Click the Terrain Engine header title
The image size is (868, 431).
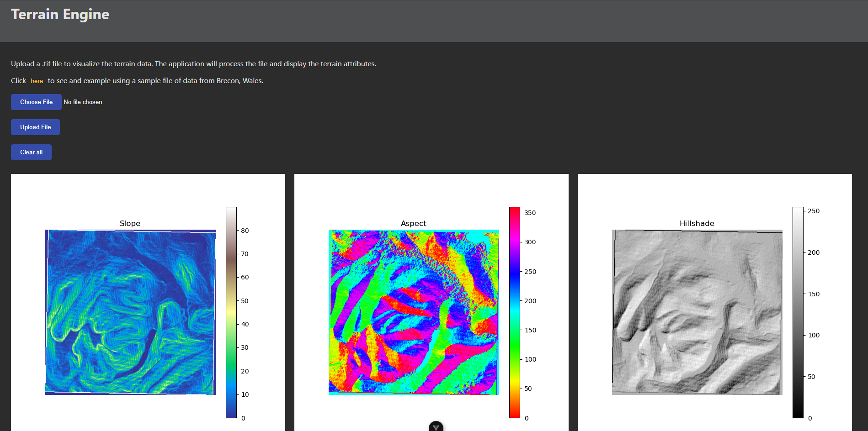pos(60,15)
